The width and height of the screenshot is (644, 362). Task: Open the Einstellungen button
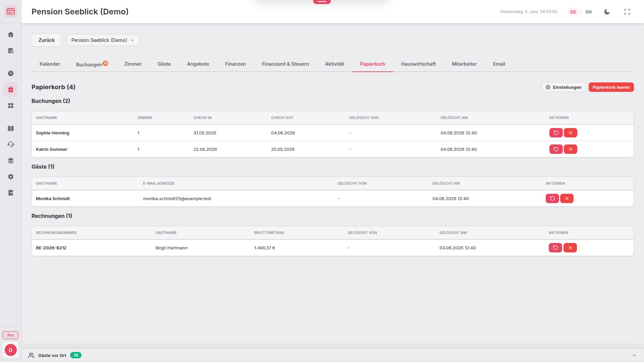click(563, 87)
